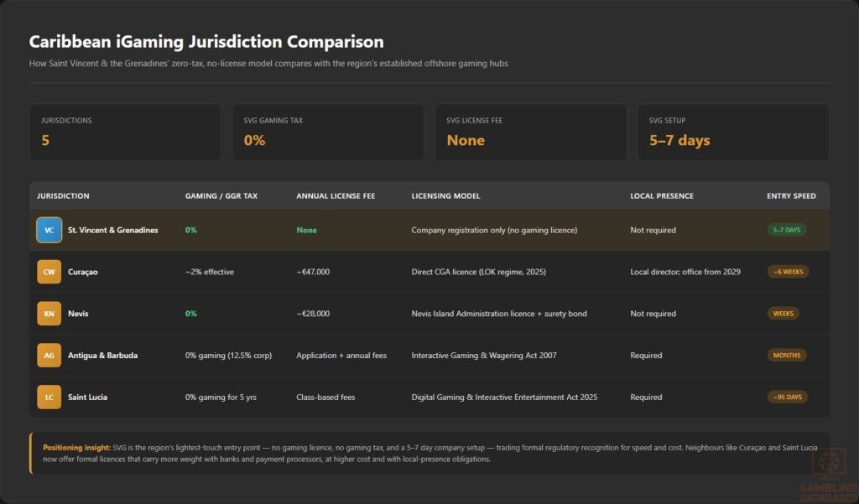
Task: Click the JURISDICTION column header
Action: [63, 195]
